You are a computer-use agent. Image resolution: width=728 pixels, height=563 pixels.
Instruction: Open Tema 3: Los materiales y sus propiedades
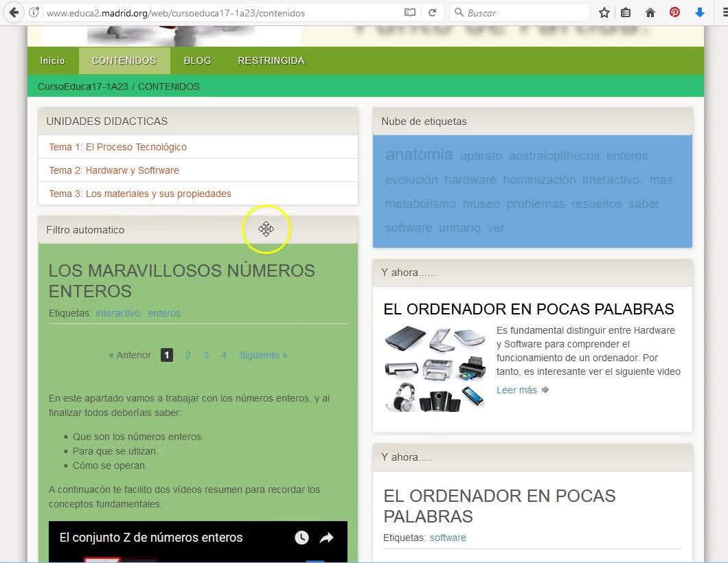139,194
